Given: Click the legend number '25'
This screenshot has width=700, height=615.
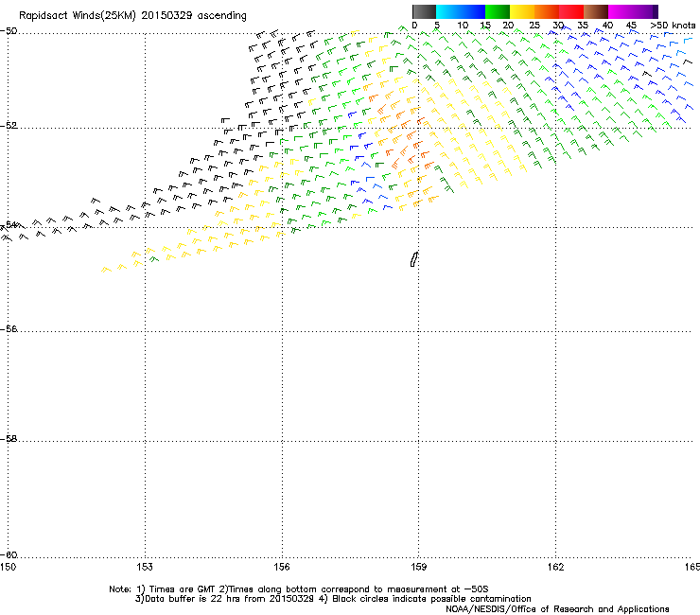Looking at the screenshot, I should point(534,26).
